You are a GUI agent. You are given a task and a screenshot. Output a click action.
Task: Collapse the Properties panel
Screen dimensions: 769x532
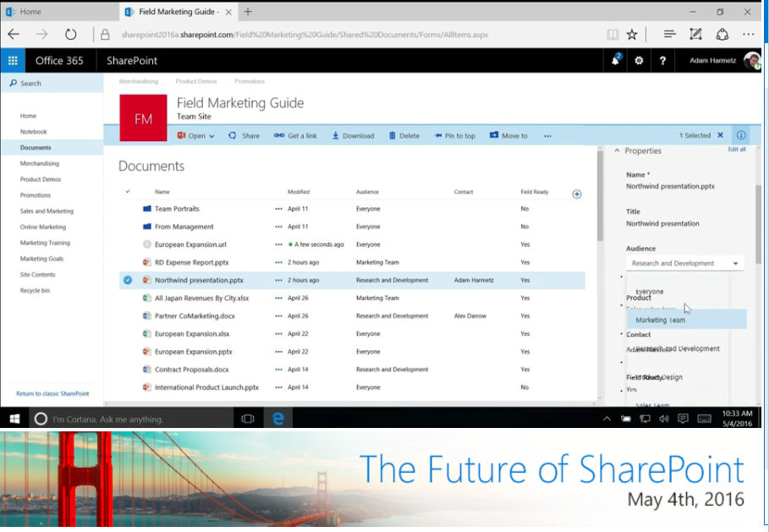point(617,150)
